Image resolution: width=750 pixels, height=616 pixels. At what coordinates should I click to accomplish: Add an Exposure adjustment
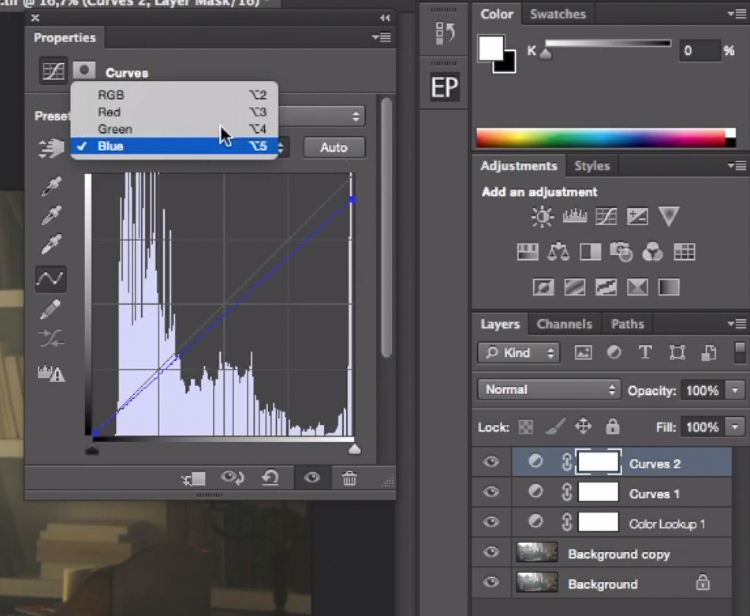pos(638,216)
